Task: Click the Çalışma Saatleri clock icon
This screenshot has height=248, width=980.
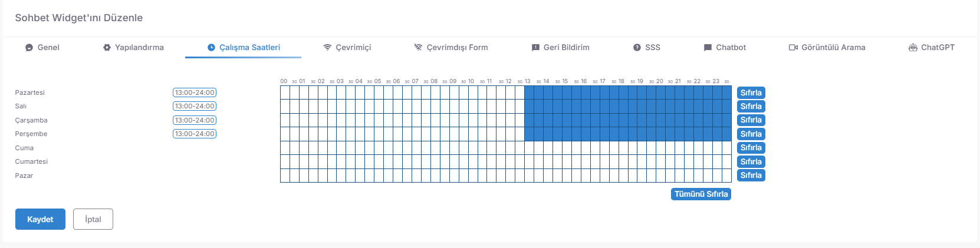Action: [211, 48]
